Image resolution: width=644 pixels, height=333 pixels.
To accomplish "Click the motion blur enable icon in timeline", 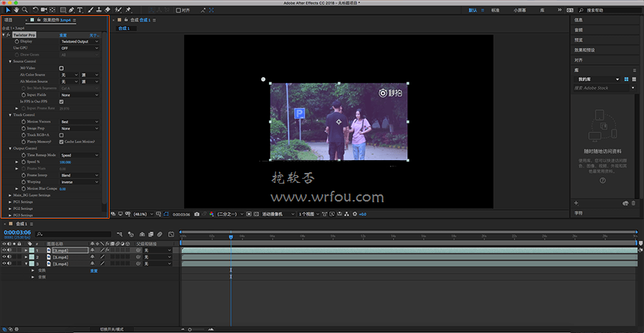I will [160, 234].
